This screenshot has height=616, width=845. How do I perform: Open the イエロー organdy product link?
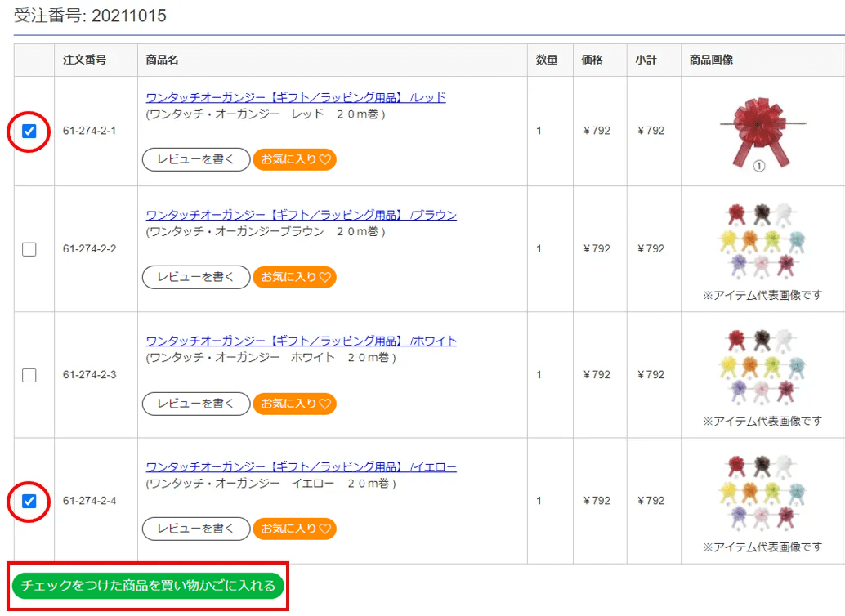click(x=301, y=467)
